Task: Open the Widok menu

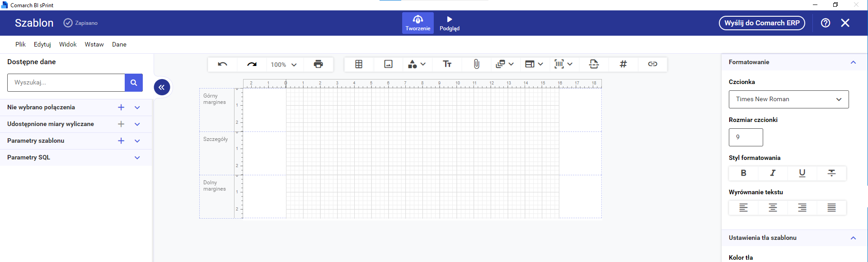Action: coord(68,44)
